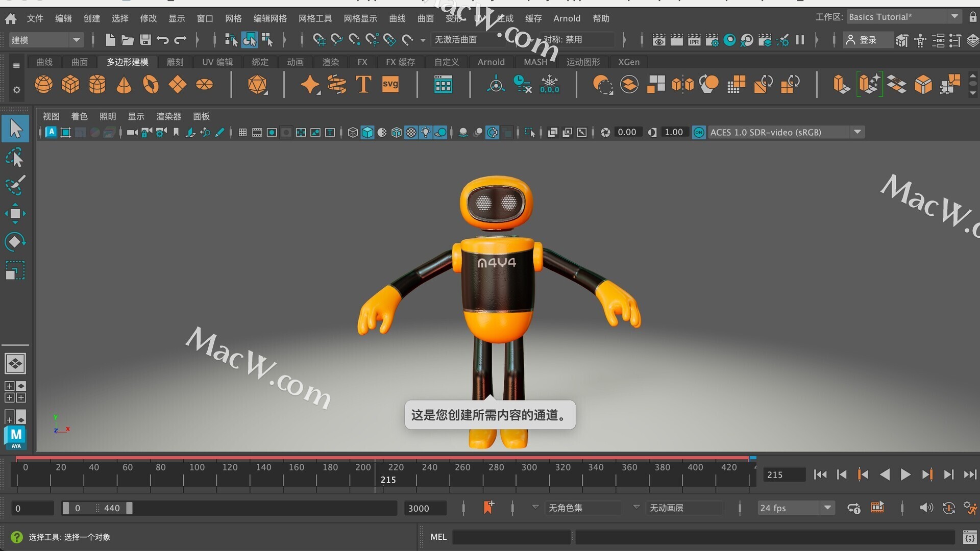Open the 编辑网格 menu
Image resolution: width=980 pixels, height=551 pixels.
tap(270, 18)
